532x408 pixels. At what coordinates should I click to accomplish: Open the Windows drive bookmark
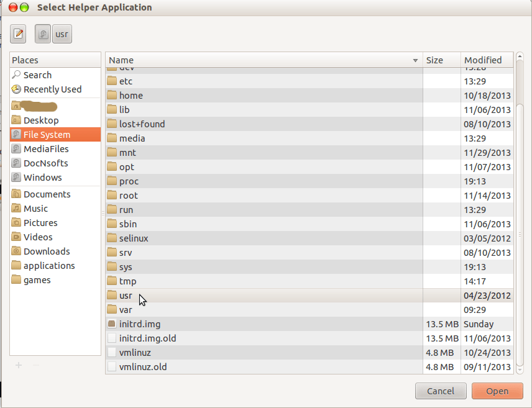pyautogui.click(x=42, y=178)
